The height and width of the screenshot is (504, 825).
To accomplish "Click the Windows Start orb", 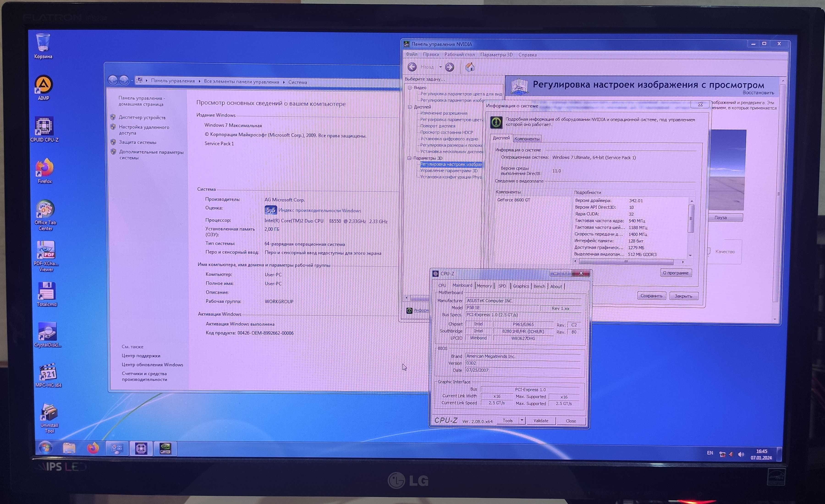I will click(45, 447).
